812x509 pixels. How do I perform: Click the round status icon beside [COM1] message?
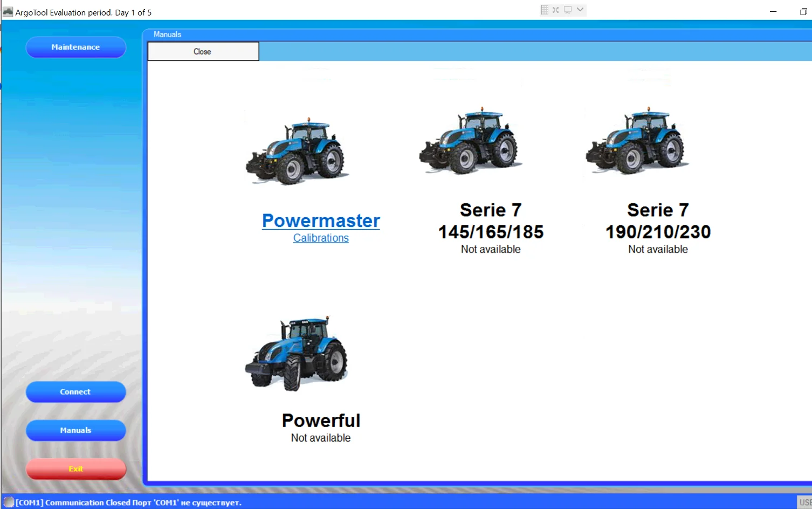point(9,503)
